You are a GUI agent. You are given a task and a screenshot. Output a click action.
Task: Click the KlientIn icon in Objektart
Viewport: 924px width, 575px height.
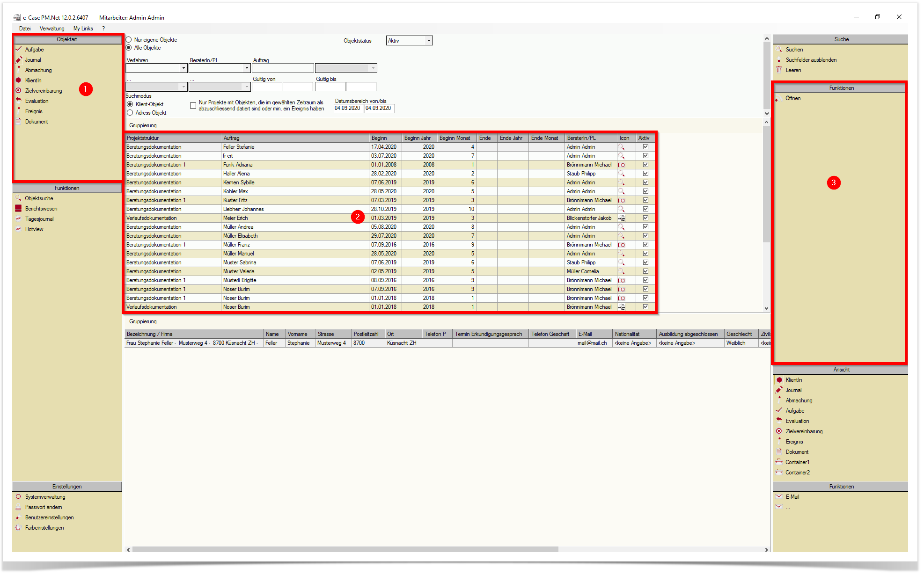coord(19,80)
